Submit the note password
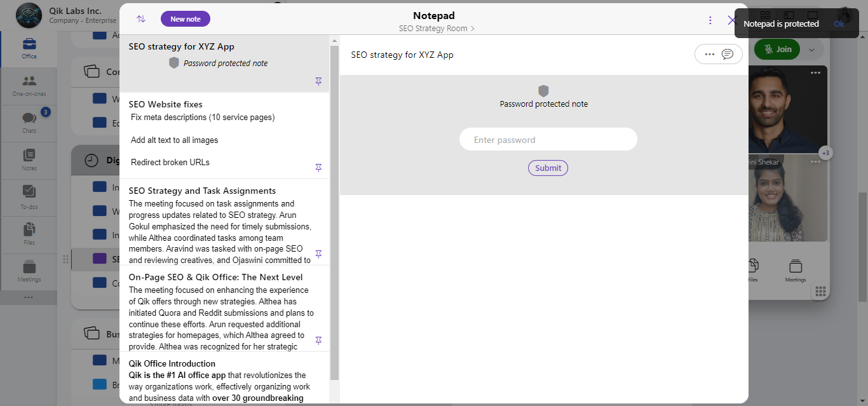Screen dimensions: 868x406 [548, 168]
